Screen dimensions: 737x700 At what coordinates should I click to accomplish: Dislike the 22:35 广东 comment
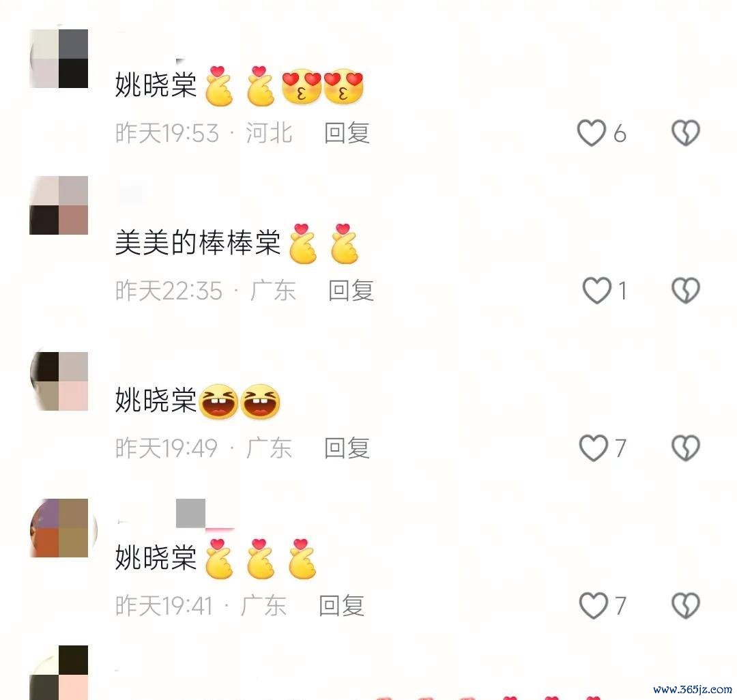tap(686, 291)
